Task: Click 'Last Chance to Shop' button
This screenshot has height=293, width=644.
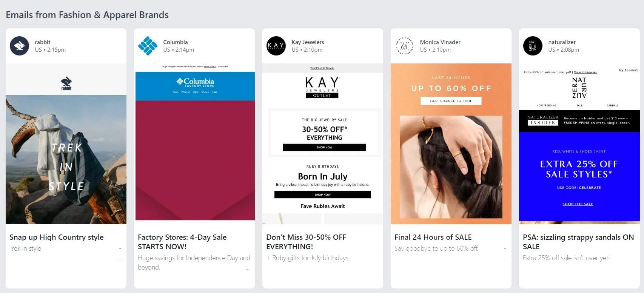Action: tap(451, 101)
